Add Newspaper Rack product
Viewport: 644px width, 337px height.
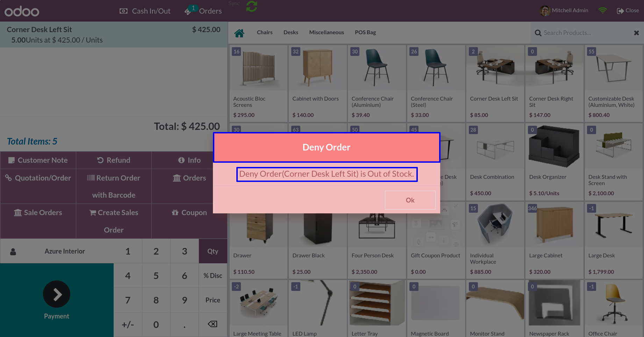tap(554, 309)
